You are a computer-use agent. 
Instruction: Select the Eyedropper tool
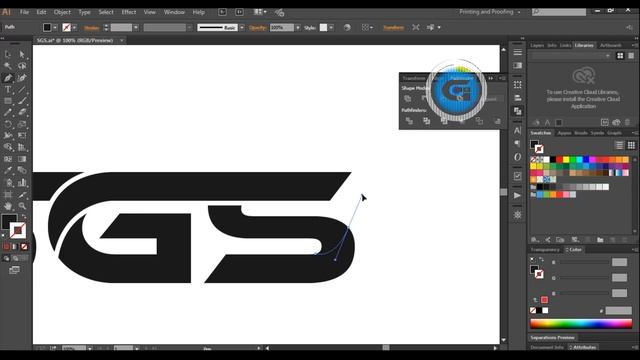click(8, 171)
